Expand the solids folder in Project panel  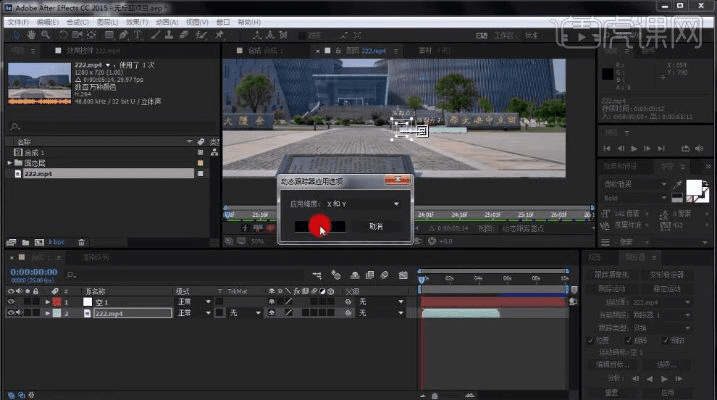(9, 162)
